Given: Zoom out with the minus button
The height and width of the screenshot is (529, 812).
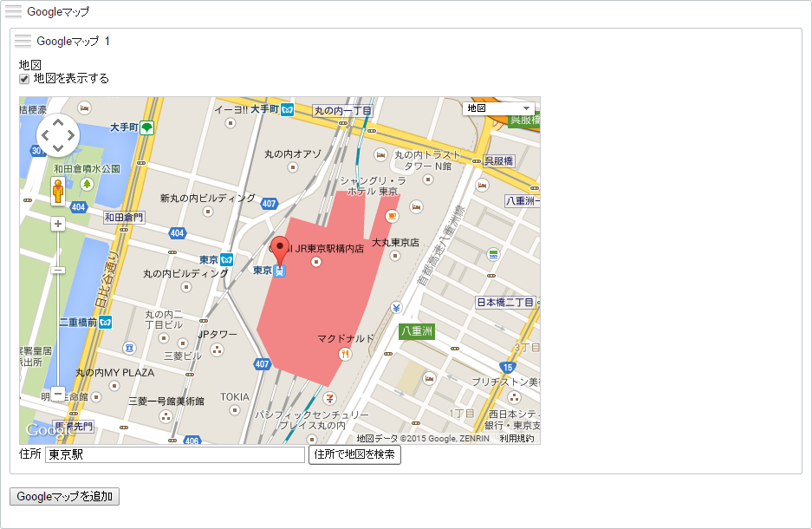Looking at the screenshot, I should point(58,394).
